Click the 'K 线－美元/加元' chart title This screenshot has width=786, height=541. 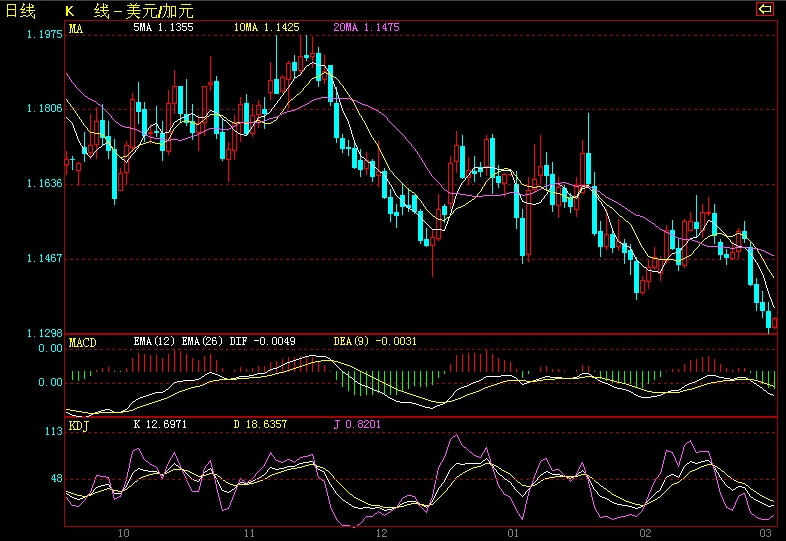click(x=129, y=11)
